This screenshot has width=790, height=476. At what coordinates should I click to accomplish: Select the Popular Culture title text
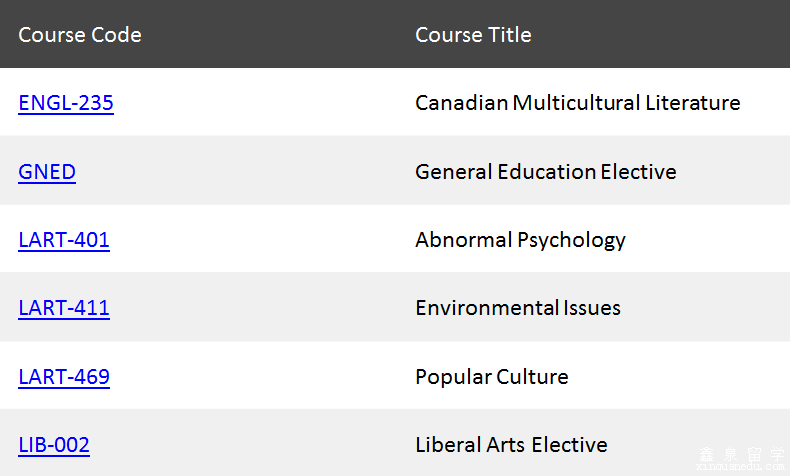click(492, 377)
